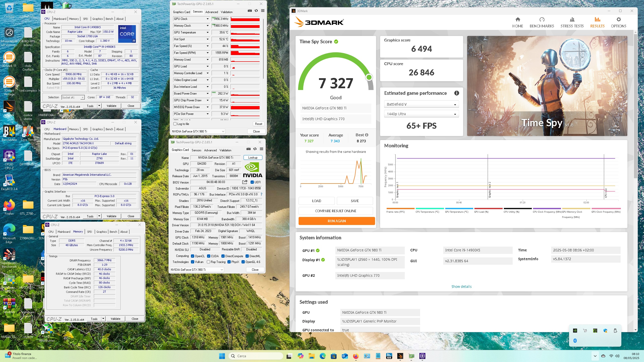This screenshot has height=362, width=644.
Task: Click the Windows Start button
Action: coord(222,356)
